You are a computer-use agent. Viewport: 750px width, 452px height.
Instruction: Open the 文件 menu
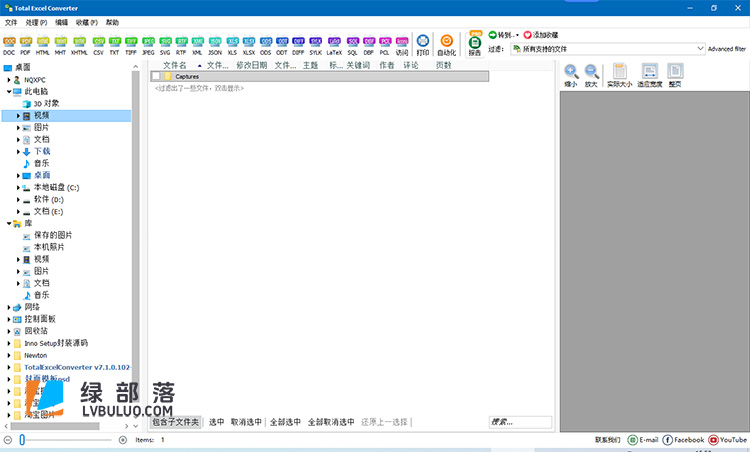[11, 22]
